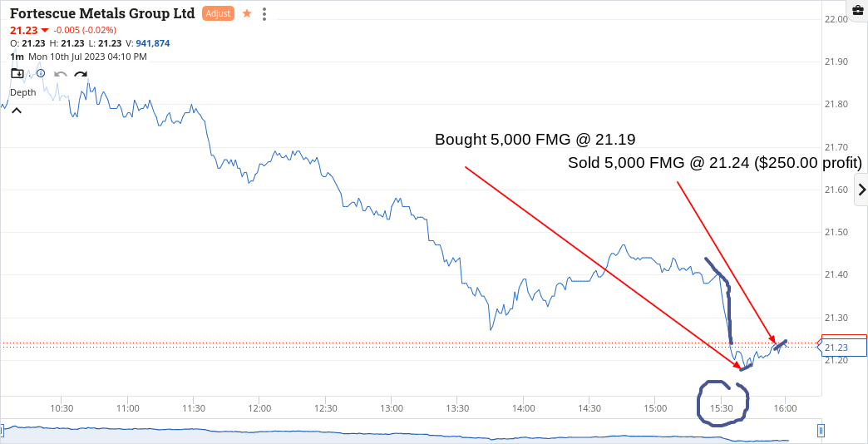Select the 'Bought 5,000 FMG @ 21.19' annotation
868x444 pixels.
point(535,140)
